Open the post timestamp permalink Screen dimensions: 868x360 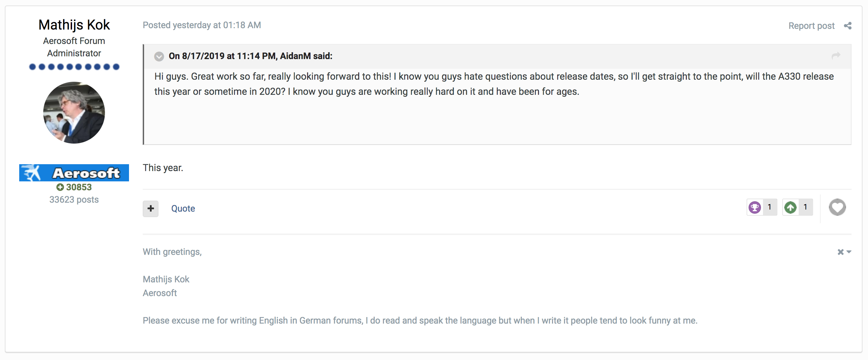point(202,25)
